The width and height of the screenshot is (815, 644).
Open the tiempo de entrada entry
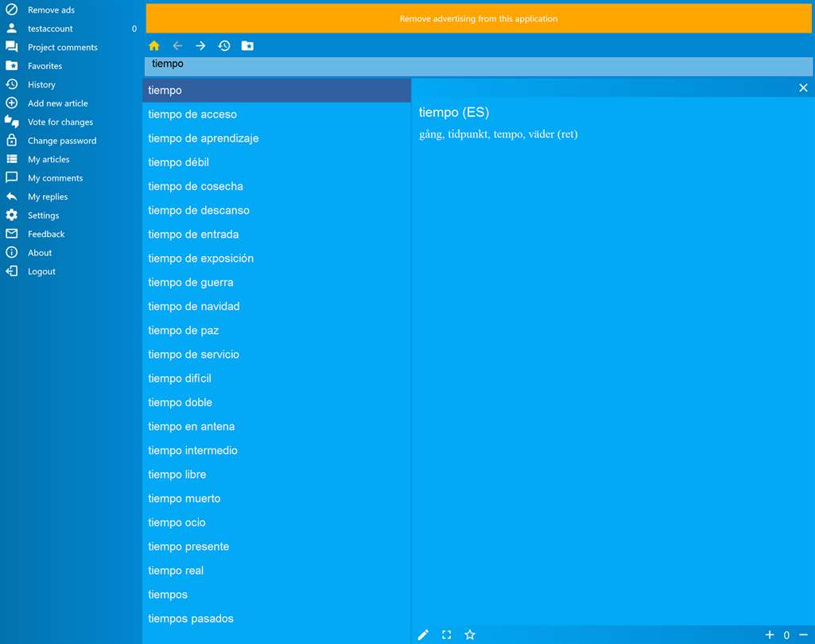point(277,234)
